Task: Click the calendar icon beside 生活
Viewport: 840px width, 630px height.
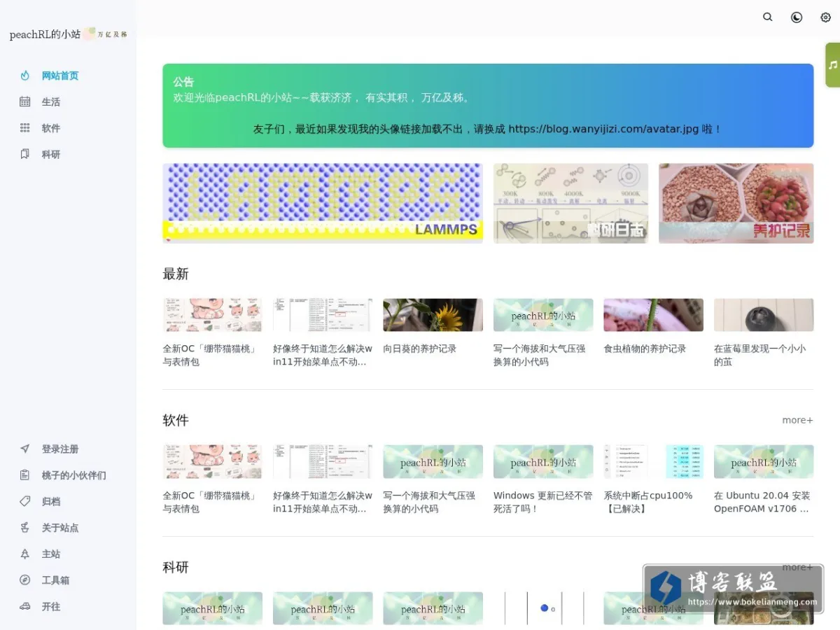Action: point(25,101)
